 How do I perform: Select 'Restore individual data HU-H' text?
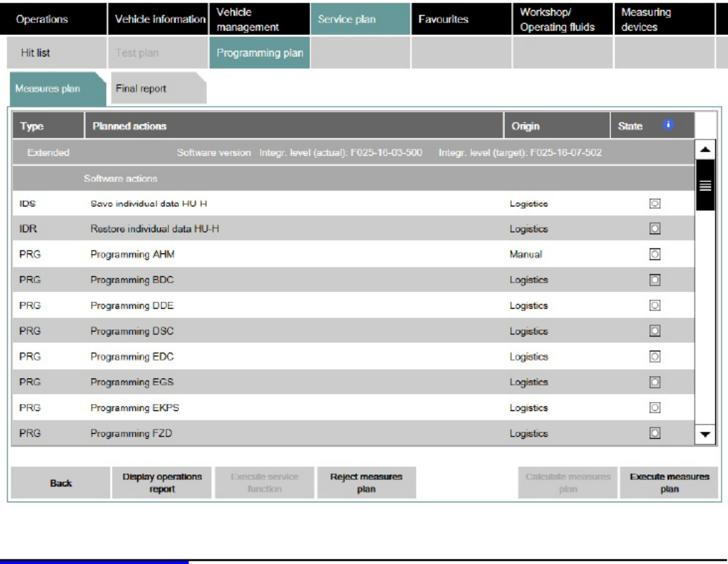154,229
